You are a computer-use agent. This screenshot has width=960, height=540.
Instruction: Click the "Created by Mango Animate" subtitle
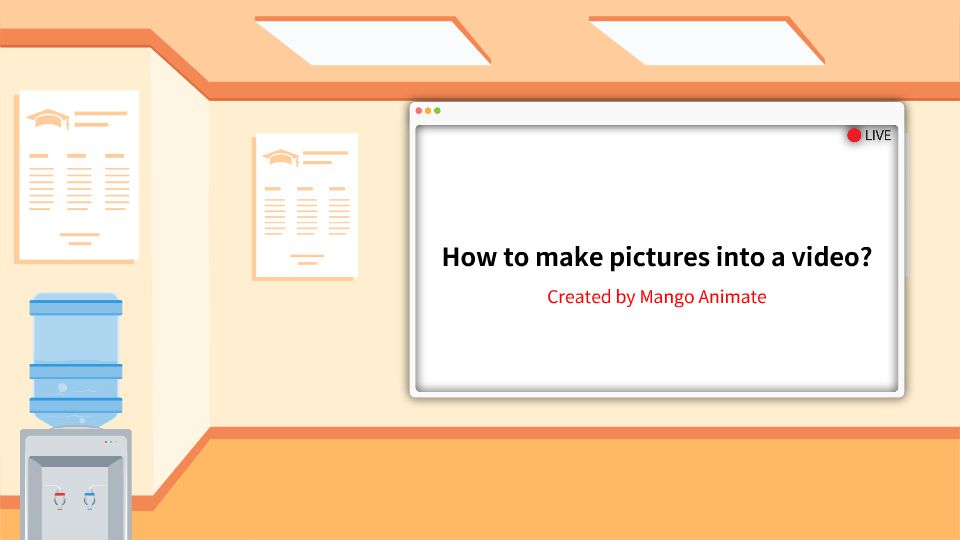tap(656, 297)
